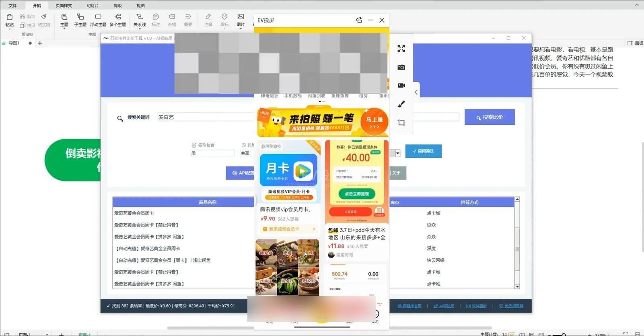Switch to the 页面样式 ribbon tab
This screenshot has height=336, width=644.
(x=64, y=6)
